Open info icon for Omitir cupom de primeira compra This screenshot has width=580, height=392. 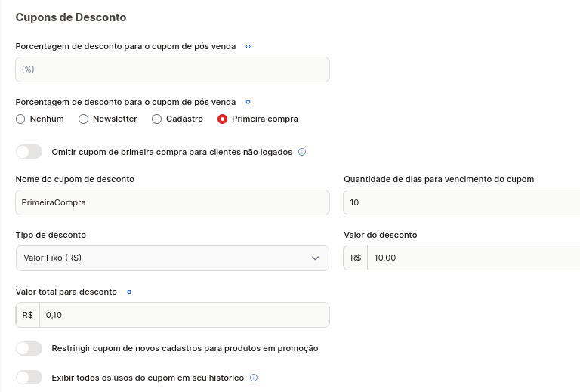pos(302,152)
